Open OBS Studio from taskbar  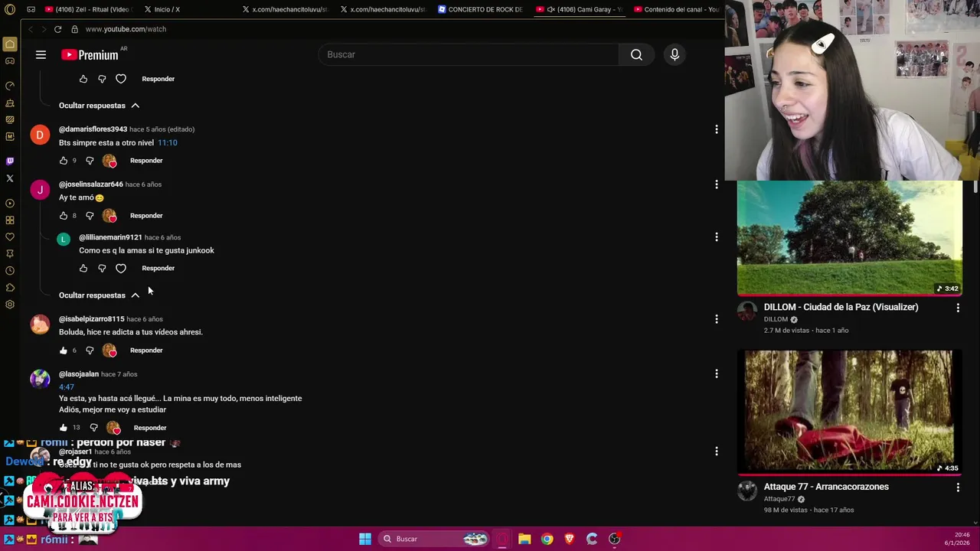click(x=614, y=539)
